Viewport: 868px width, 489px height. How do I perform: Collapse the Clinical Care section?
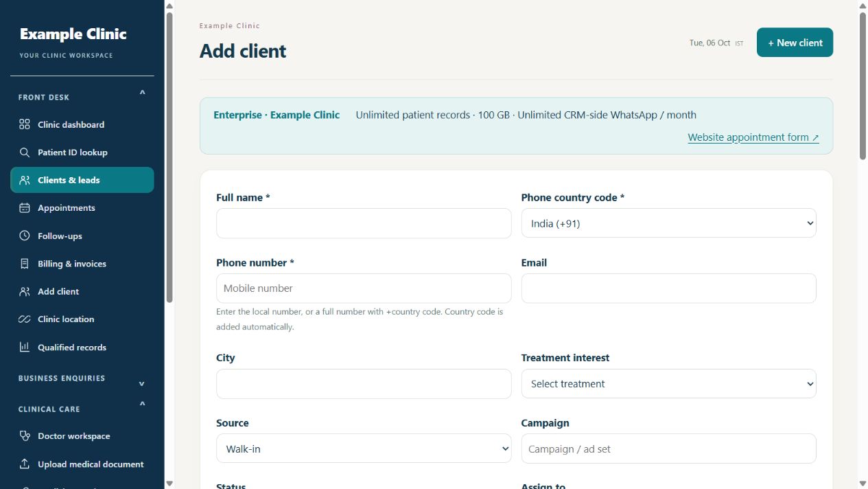point(142,404)
